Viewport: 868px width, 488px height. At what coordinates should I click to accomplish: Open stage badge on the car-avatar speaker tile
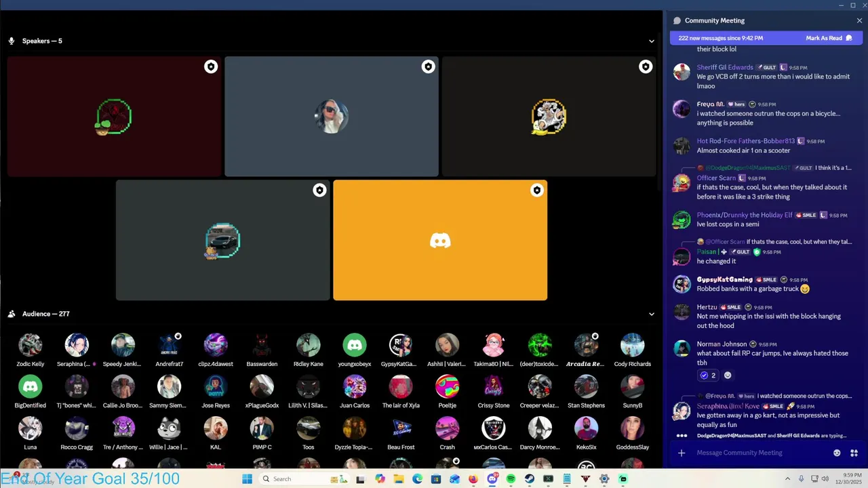pyautogui.click(x=319, y=190)
